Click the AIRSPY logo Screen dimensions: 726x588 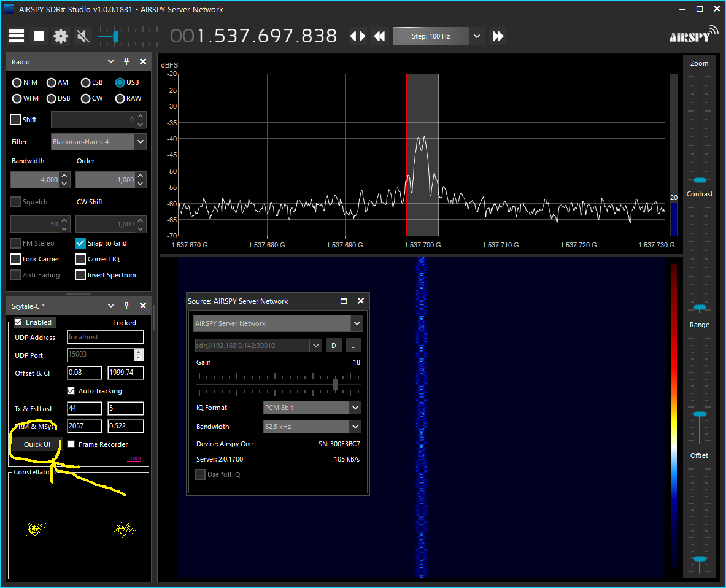tap(693, 35)
